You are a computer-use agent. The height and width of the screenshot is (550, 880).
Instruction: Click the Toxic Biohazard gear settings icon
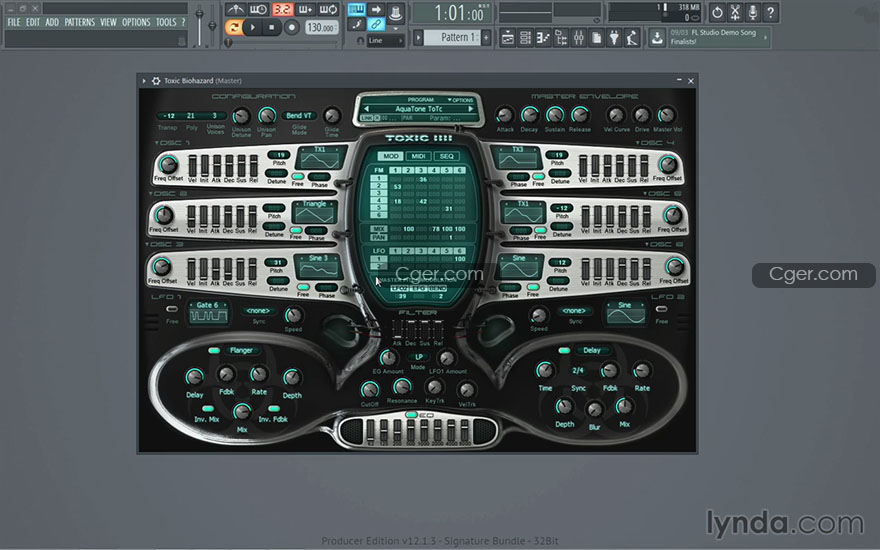tap(156, 81)
